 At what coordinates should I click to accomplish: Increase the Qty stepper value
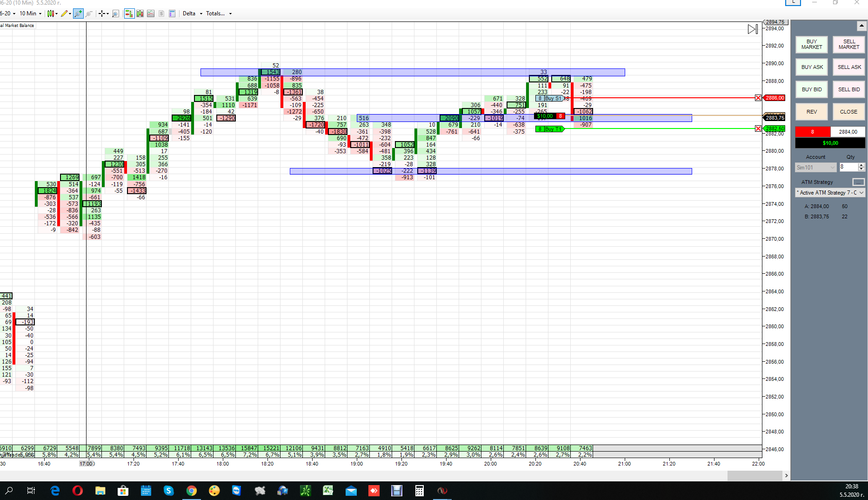pyautogui.click(x=861, y=165)
